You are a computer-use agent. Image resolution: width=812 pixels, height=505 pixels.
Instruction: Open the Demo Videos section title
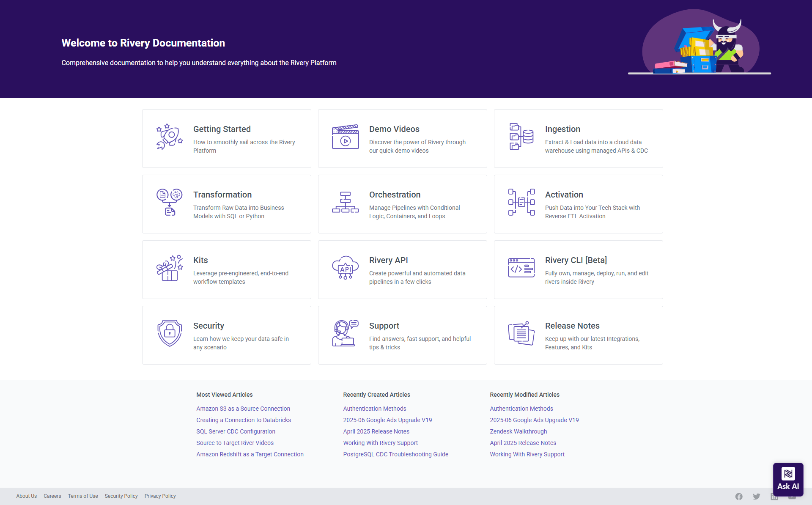tap(394, 129)
